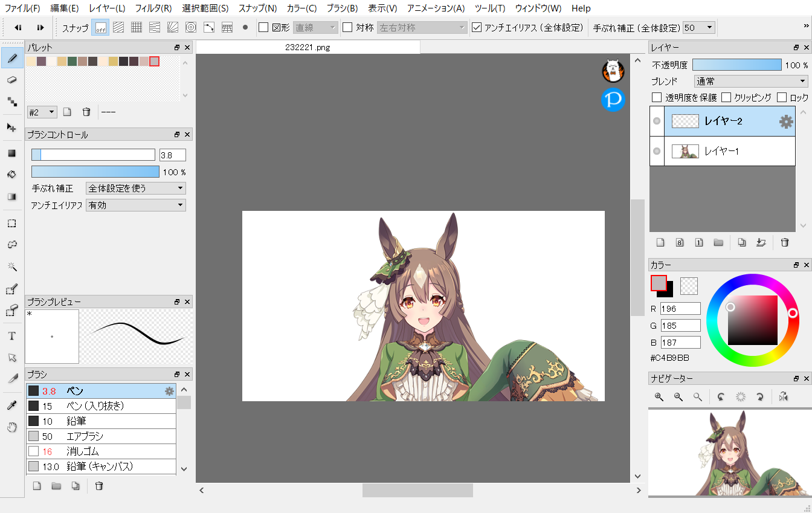Pick the Hand pan tool
812x513 pixels.
pyautogui.click(x=11, y=428)
